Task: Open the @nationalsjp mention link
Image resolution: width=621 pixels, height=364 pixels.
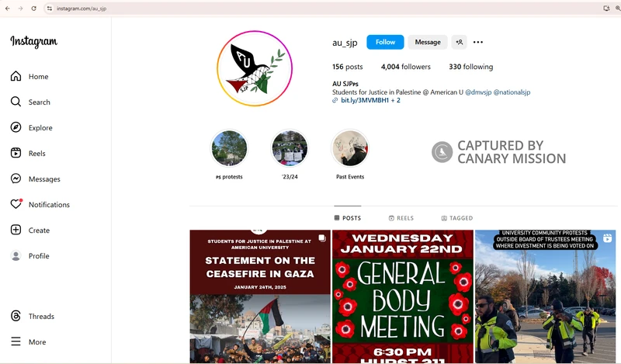Action: (x=512, y=92)
